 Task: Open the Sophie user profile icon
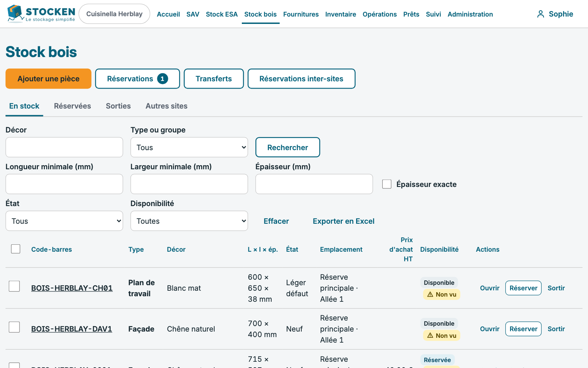(540, 14)
